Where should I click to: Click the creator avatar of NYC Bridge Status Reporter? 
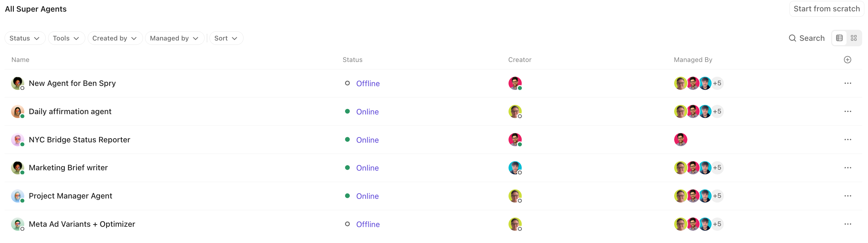coord(515,140)
